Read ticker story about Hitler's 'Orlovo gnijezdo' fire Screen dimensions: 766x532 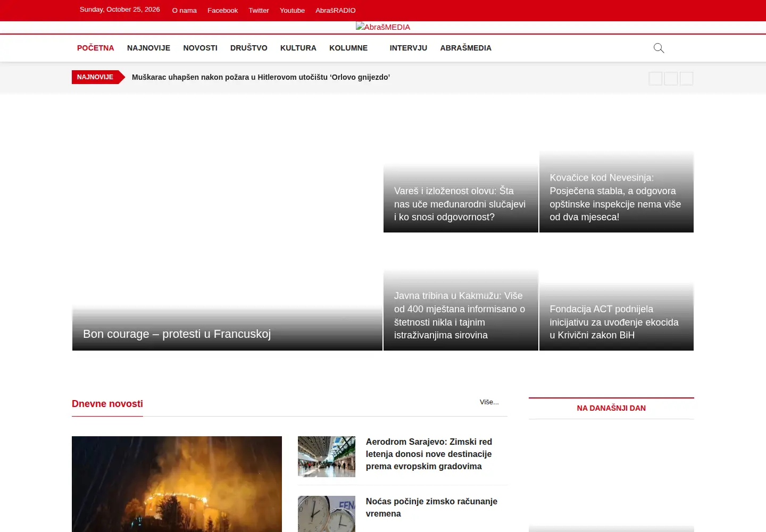point(261,77)
